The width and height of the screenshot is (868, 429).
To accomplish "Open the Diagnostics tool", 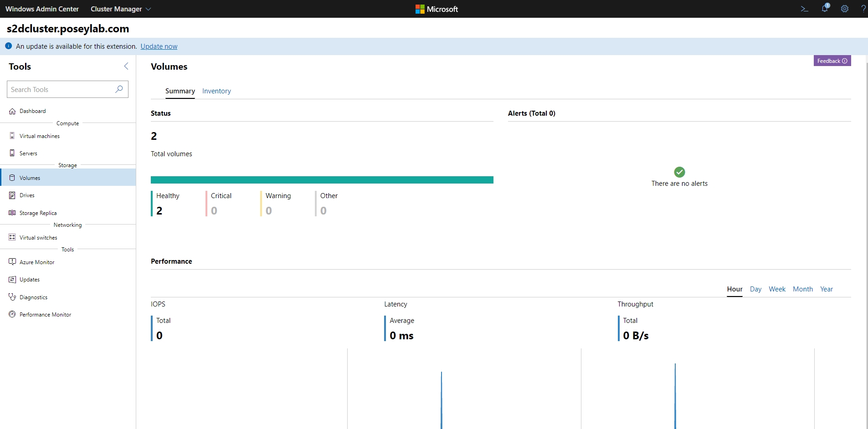I will [x=33, y=297].
